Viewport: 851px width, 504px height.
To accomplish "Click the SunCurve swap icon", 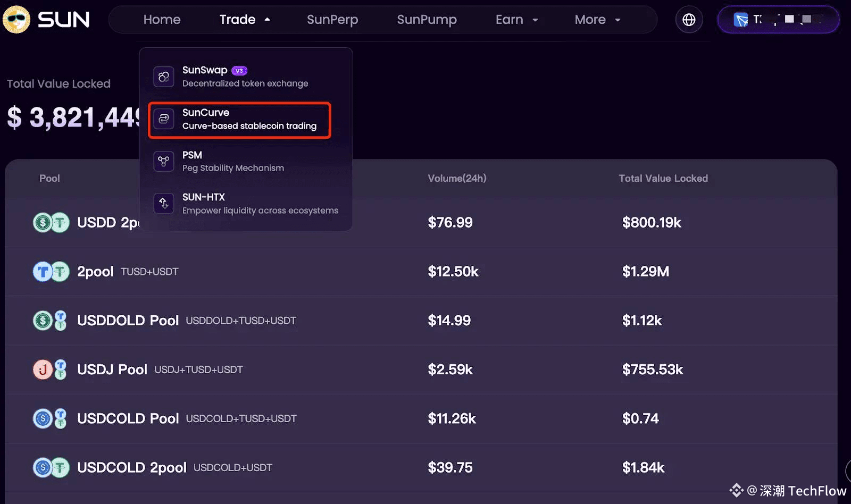I will pyautogui.click(x=164, y=119).
